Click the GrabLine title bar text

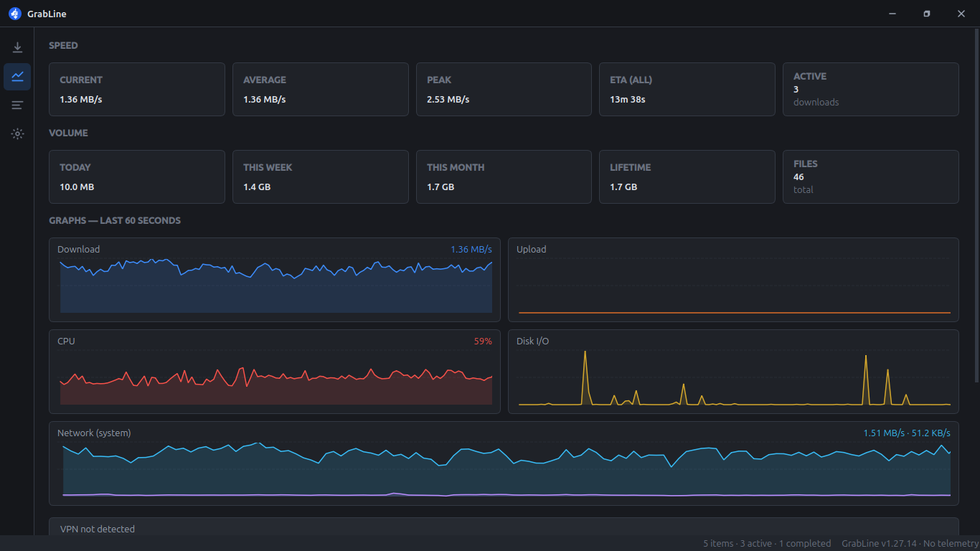tap(47, 14)
